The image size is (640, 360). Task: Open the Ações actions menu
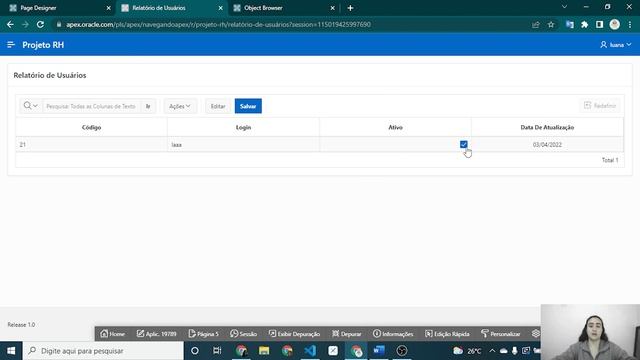(180, 106)
